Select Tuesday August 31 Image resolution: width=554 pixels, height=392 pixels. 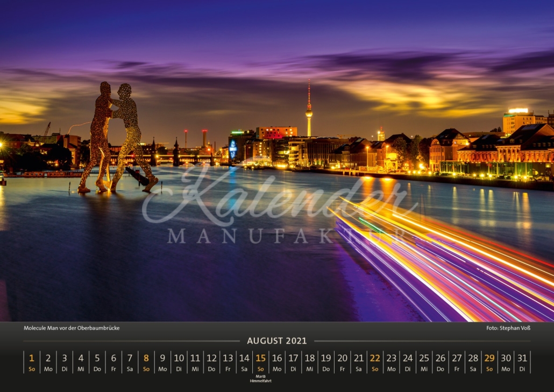pyautogui.click(x=522, y=362)
